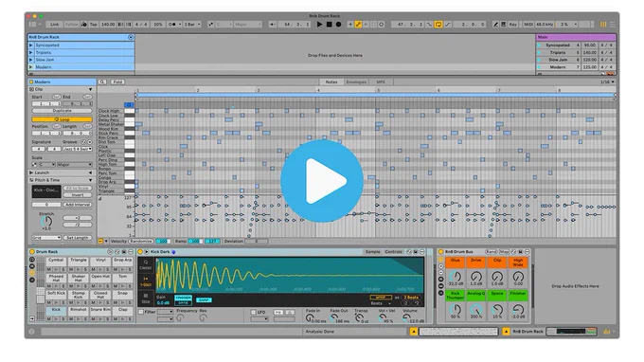644x362 pixels.
Task: Turn off the yellow Loop switch in the top bar
Action: pyautogui.click(x=438, y=25)
